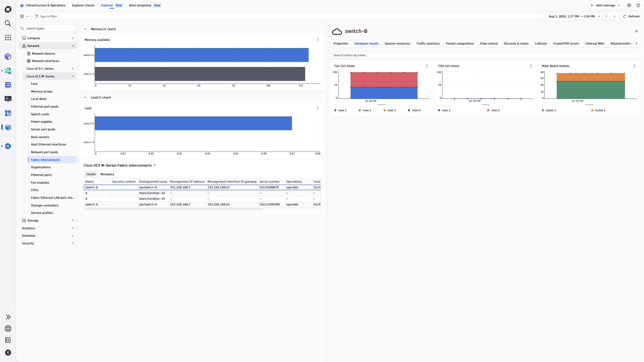Collapse the Network category
The image size is (644, 362).
(x=73, y=46)
